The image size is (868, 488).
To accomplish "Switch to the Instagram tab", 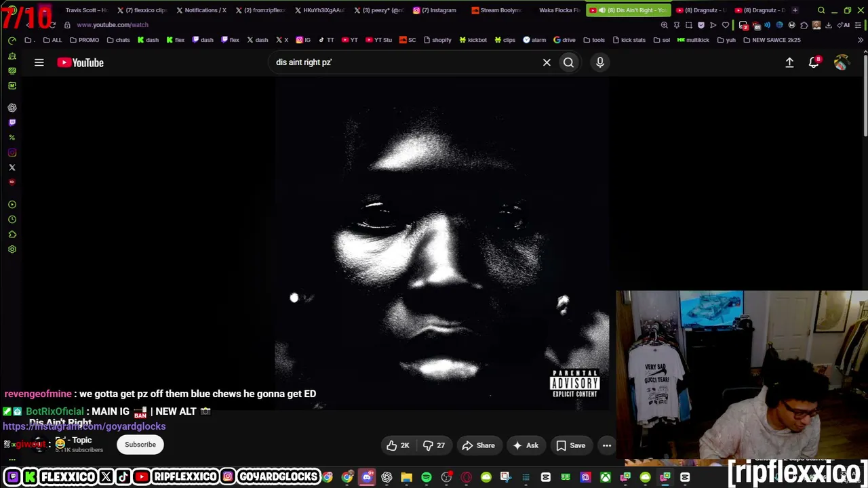I will 435,10.
